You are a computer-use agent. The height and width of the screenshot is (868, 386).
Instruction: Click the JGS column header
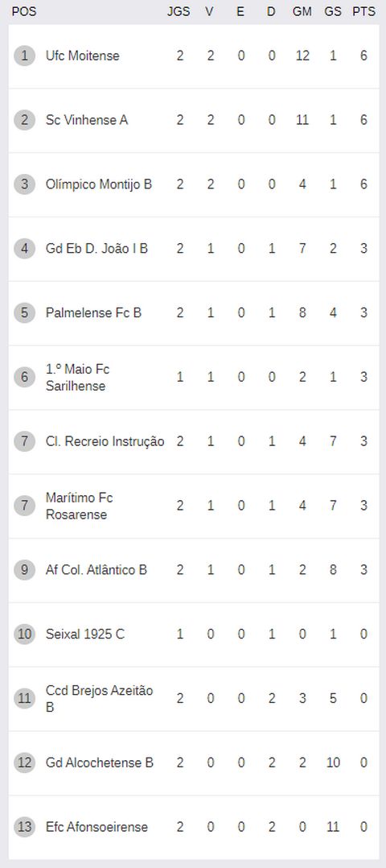click(179, 11)
